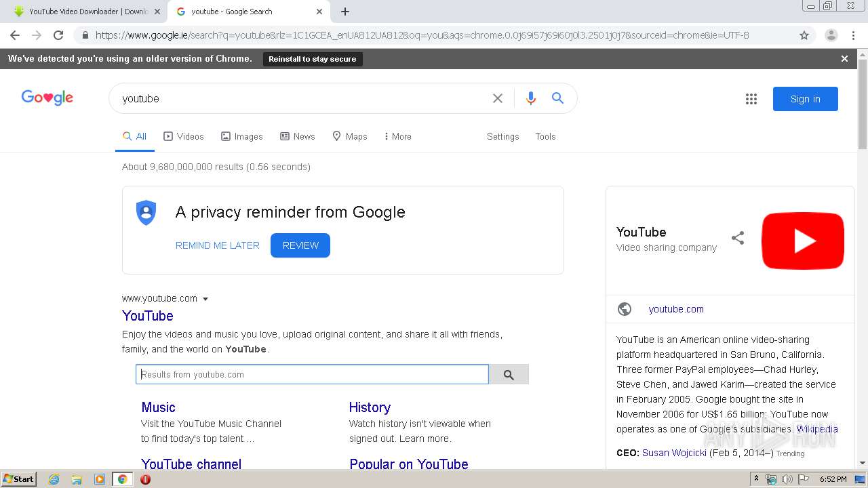
Task: Expand the More search categories menu
Action: tap(397, 136)
